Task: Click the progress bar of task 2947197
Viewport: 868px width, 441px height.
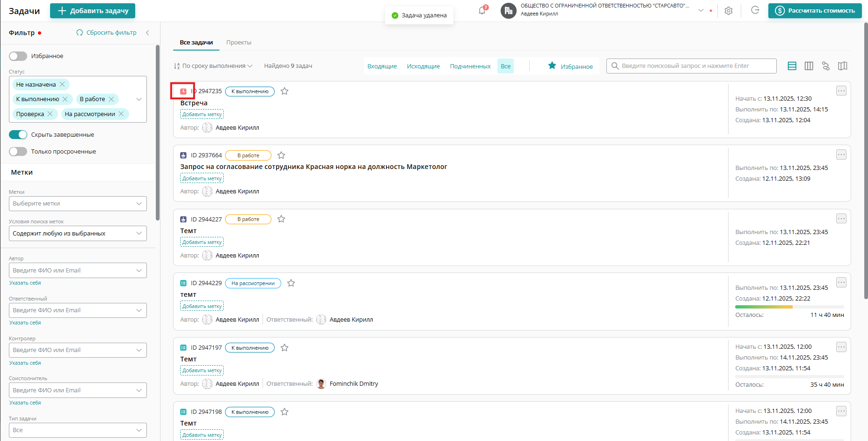Action: 790,376
